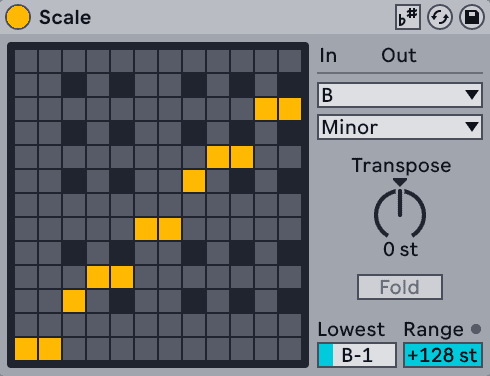Image resolution: width=490 pixels, height=376 pixels.
Task: Click the Range activity indicator dot
Action: 476,329
